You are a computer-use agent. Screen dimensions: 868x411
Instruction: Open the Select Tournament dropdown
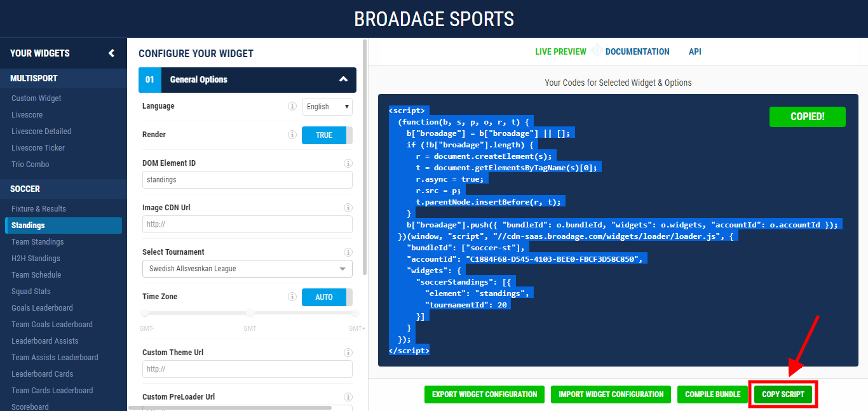[x=247, y=269]
